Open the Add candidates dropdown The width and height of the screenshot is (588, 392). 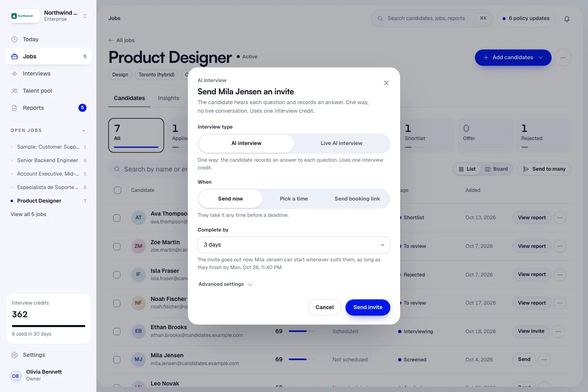(x=513, y=58)
